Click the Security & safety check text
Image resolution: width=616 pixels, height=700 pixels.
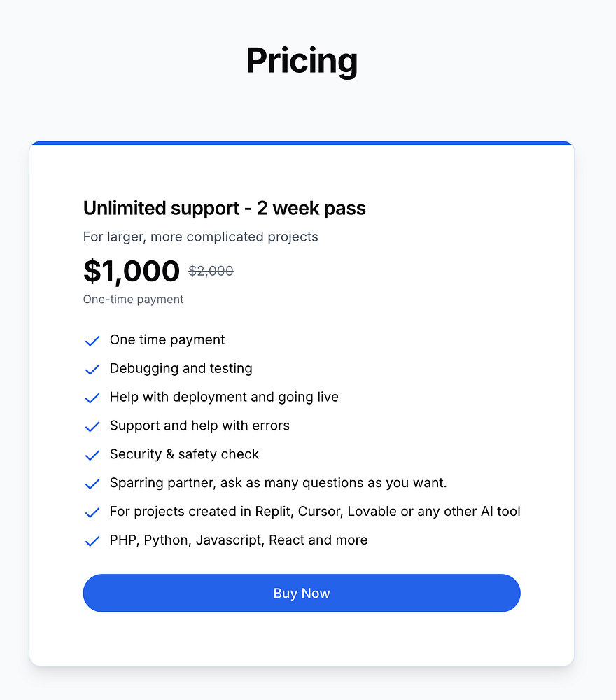point(184,454)
